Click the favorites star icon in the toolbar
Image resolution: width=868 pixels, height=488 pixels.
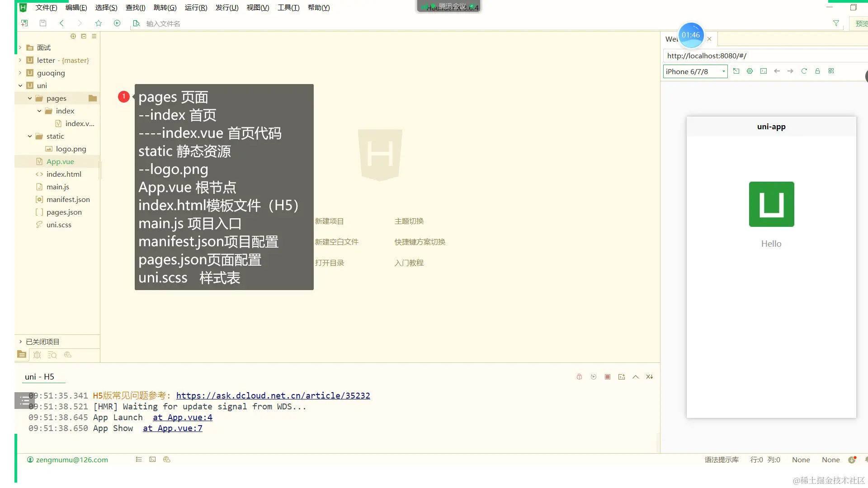pos(99,23)
